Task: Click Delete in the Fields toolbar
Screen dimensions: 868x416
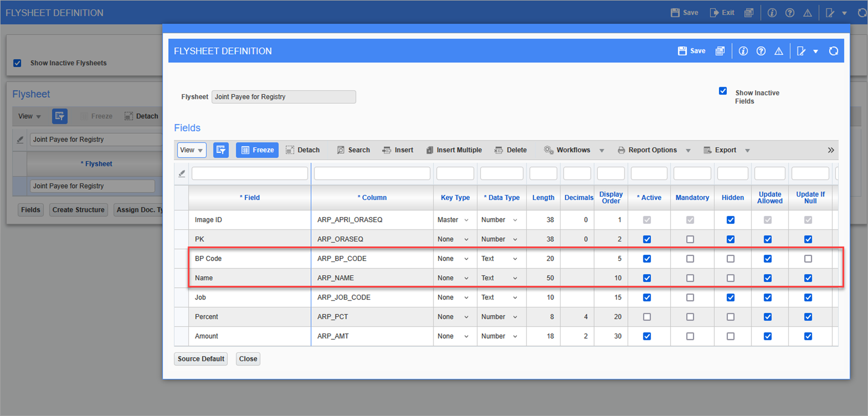Action: pyautogui.click(x=511, y=150)
